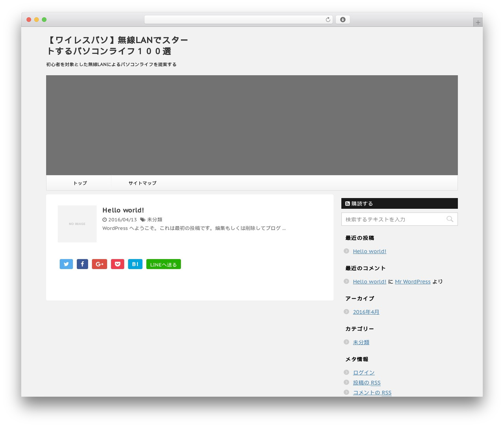Share the post on Twitter
Viewport: 504px width, 427px height.
(66, 264)
